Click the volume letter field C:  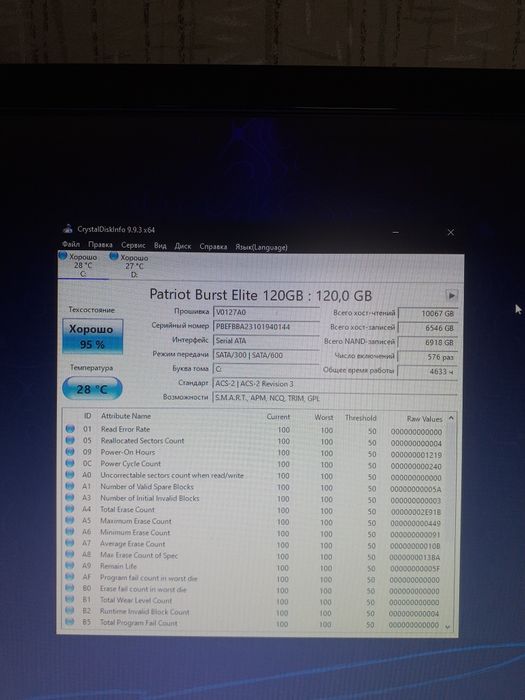click(x=266, y=369)
